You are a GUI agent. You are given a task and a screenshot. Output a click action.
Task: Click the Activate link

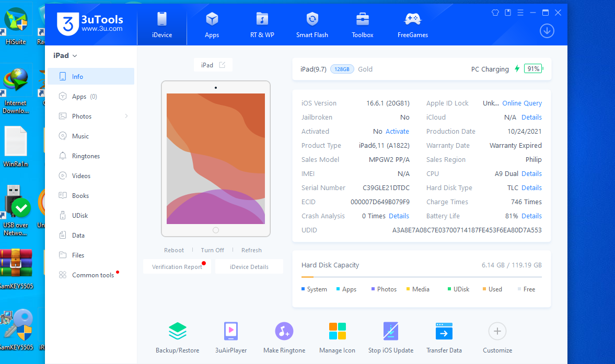click(x=397, y=131)
